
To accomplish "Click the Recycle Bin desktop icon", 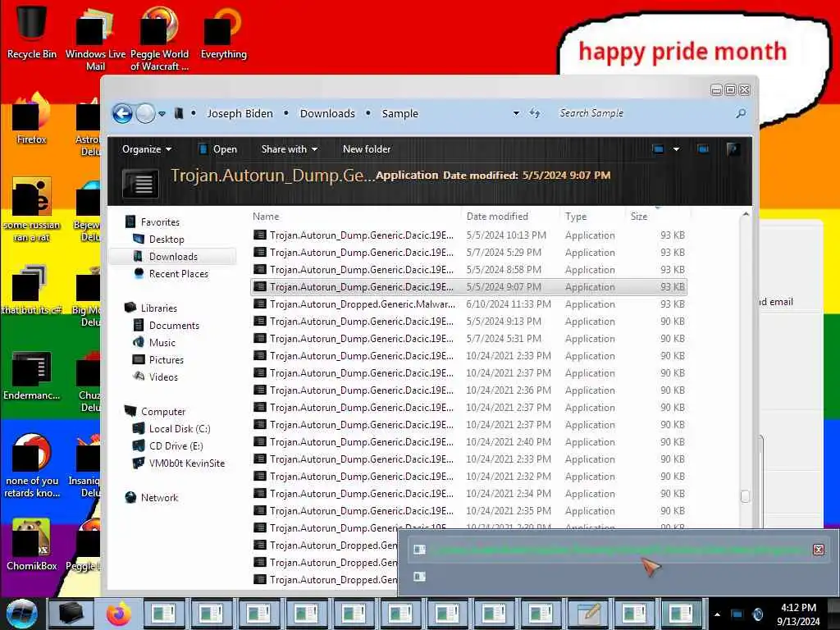I will coord(32,30).
